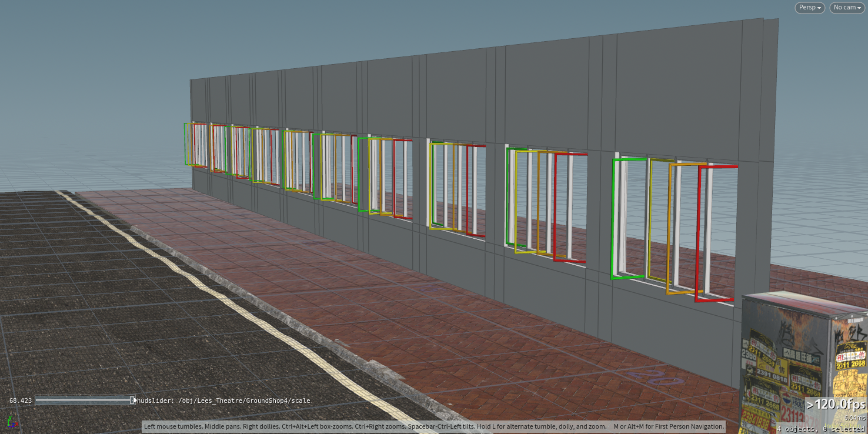Screen dimensions: 868x434
Task: Select the nearest green window frame
Action: pos(613,219)
